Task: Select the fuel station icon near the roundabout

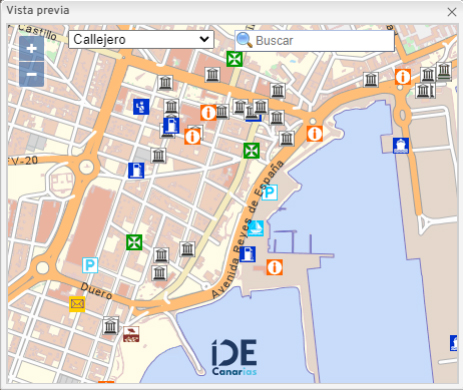Action: 136,170
